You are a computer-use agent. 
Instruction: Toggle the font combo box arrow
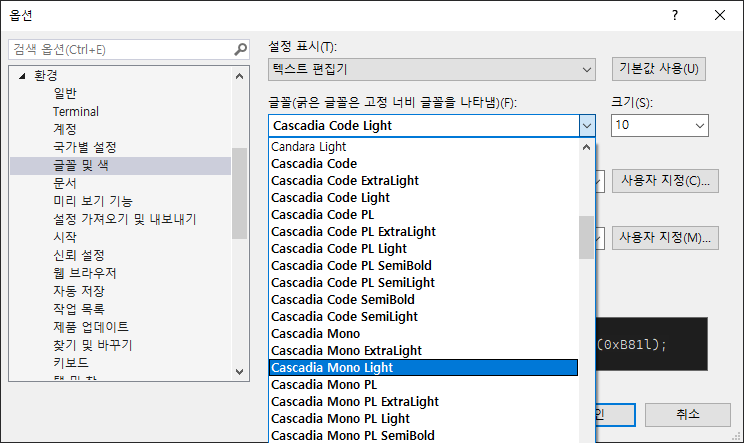tap(587, 126)
